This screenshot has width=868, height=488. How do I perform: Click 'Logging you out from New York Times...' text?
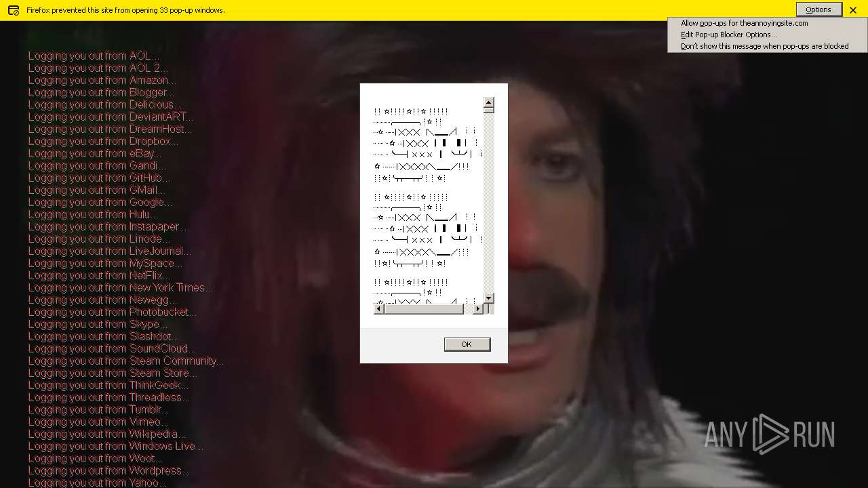coord(120,287)
